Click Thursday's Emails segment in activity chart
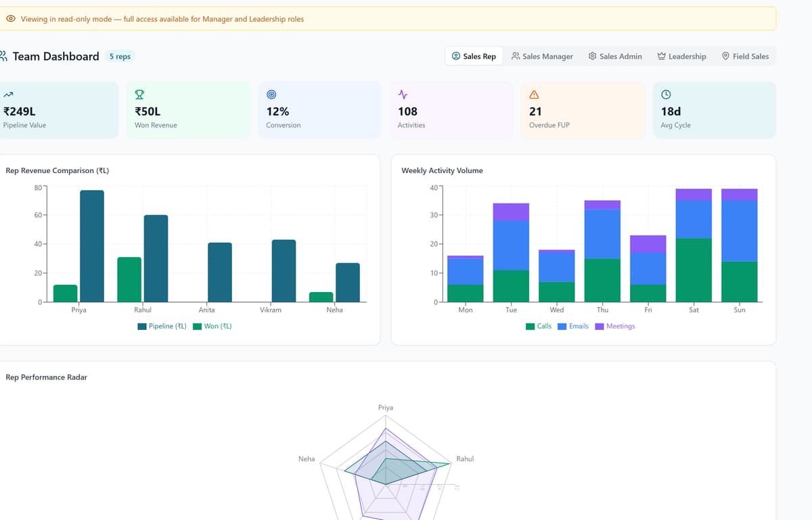This screenshot has width=812, height=520. pyautogui.click(x=602, y=234)
